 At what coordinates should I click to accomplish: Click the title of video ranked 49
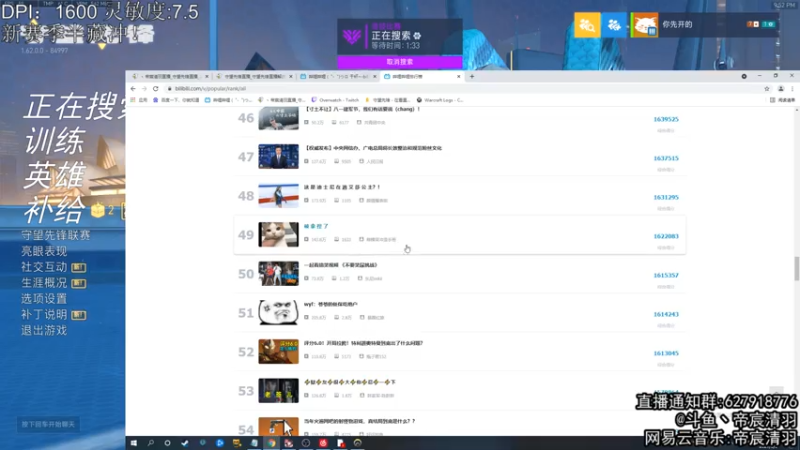[316, 226]
